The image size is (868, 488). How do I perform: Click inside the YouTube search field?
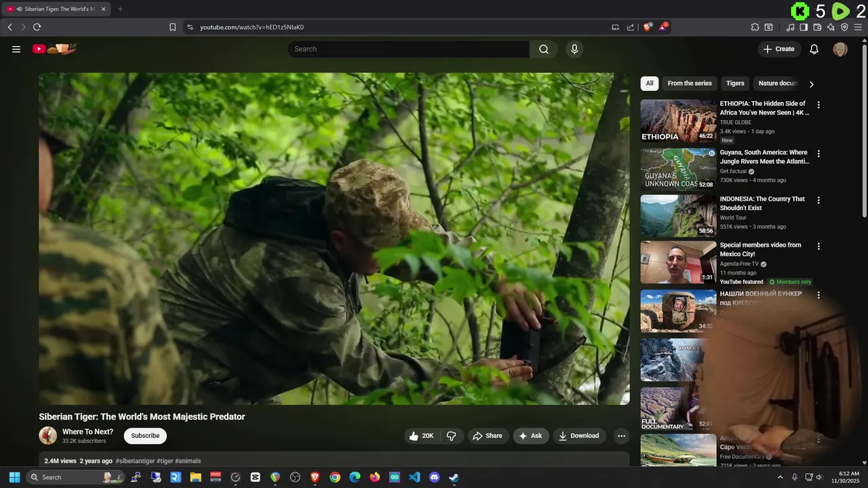[409, 49]
